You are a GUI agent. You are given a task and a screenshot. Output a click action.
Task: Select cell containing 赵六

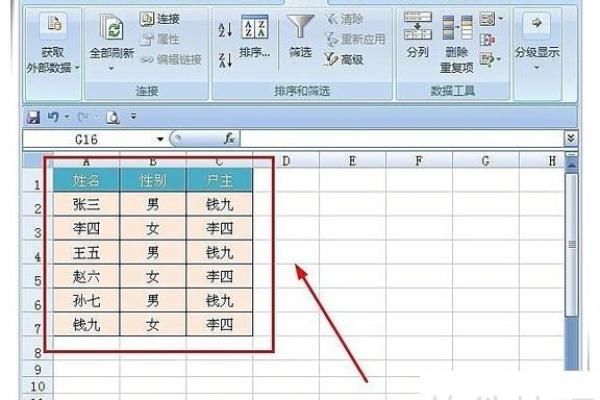86,276
